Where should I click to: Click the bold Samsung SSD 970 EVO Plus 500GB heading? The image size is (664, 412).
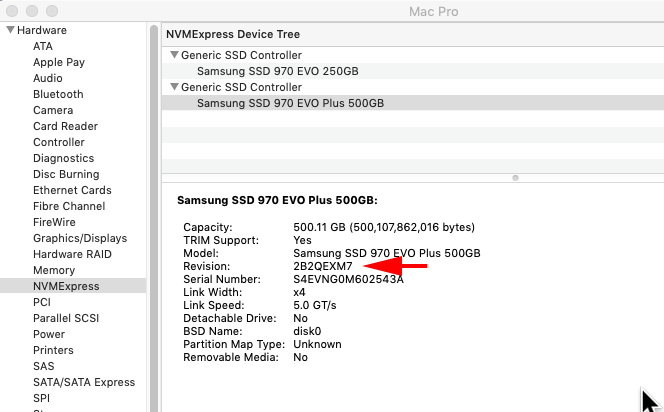click(277, 200)
